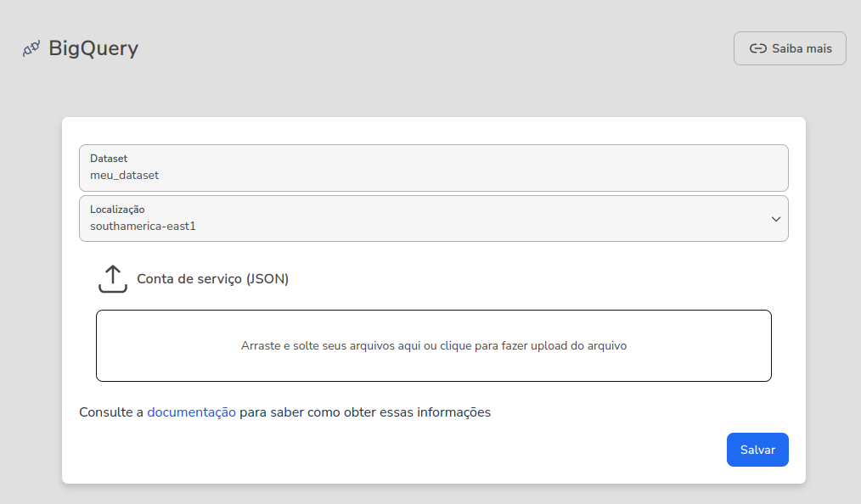The height and width of the screenshot is (504, 861).
Task: Click the Conta de serviço (JSON) label
Action: pyautogui.click(x=212, y=278)
